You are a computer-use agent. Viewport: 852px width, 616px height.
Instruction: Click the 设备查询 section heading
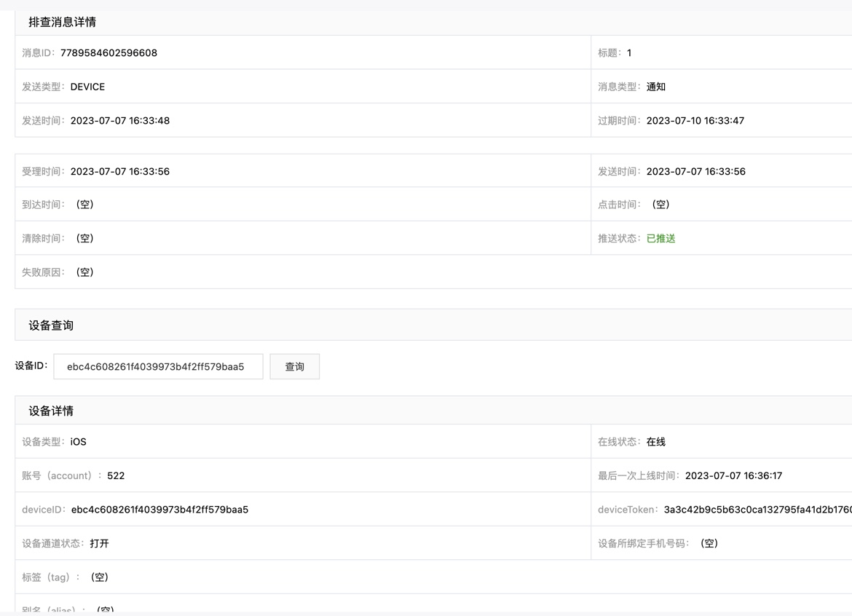(x=51, y=325)
